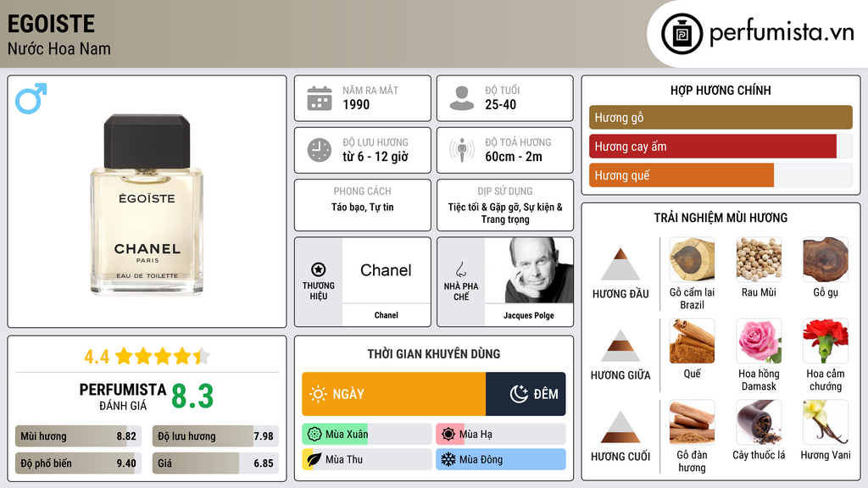The image size is (868, 488).
Task: Click the Hương Giữa pyramid icon
Action: (x=620, y=346)
